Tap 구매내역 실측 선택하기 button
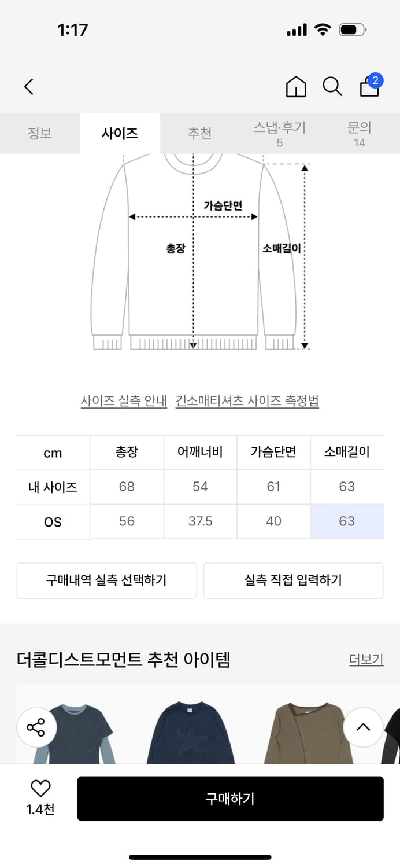Screen dimensions: 400x868 point(106,580)
